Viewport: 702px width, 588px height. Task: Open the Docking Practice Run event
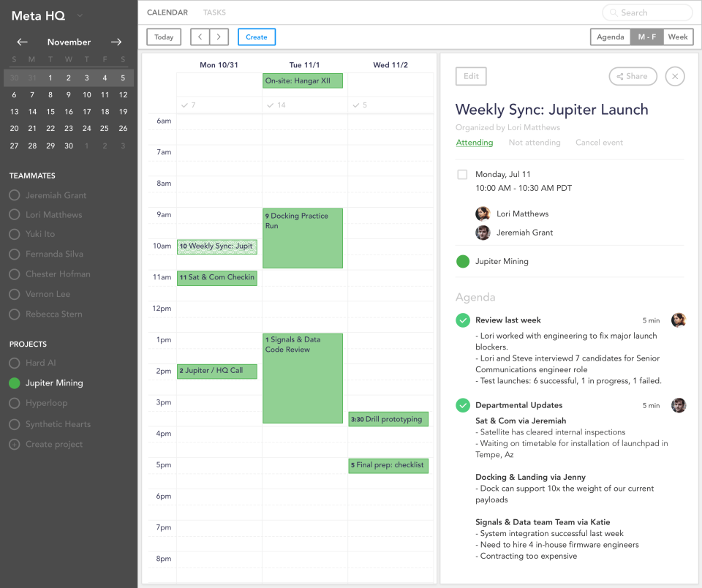point(303,238)
